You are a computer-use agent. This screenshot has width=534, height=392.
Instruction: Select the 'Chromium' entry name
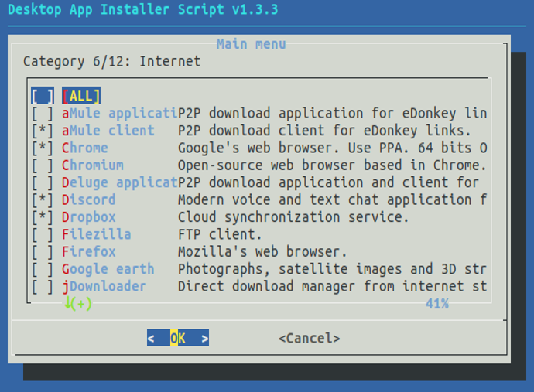pyautogui.click(x=93, y=165)
